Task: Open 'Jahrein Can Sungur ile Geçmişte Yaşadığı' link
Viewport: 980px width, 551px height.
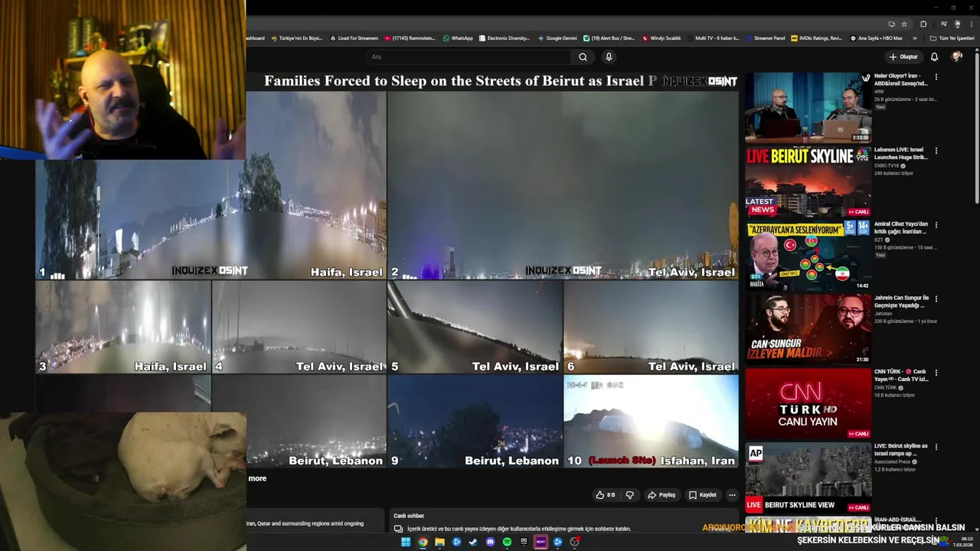Action: coord(901,302)
